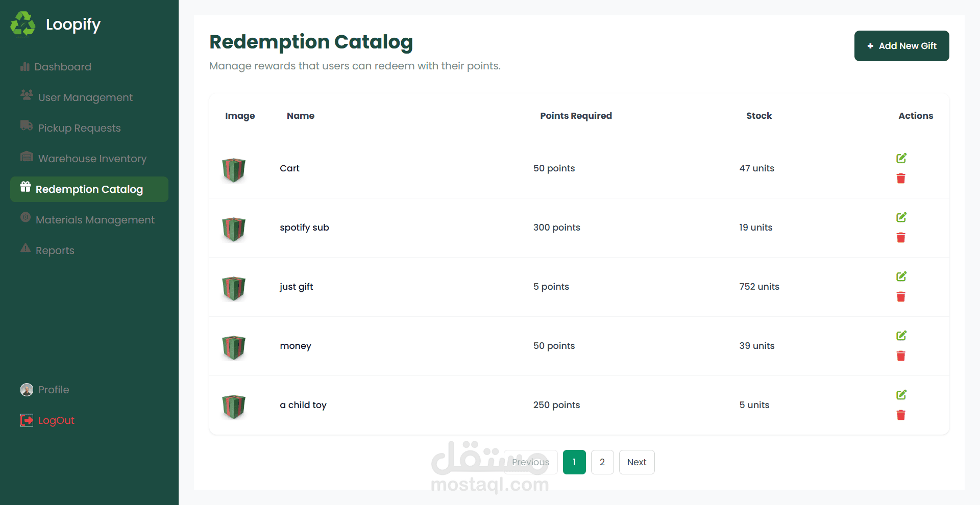Screen dimensions: 980x505
Task: Edit the Cart gift entry
Action: coord(901,158)
